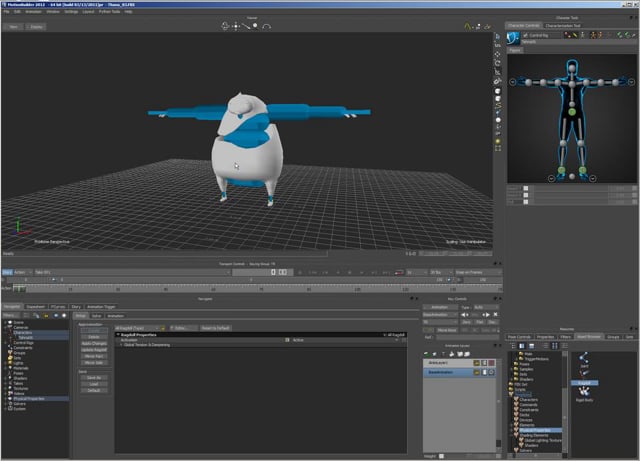Open the Take 001 dropdown in Transport Controls
This screenshot has width=640, height=461.
[x=132, y=272]
